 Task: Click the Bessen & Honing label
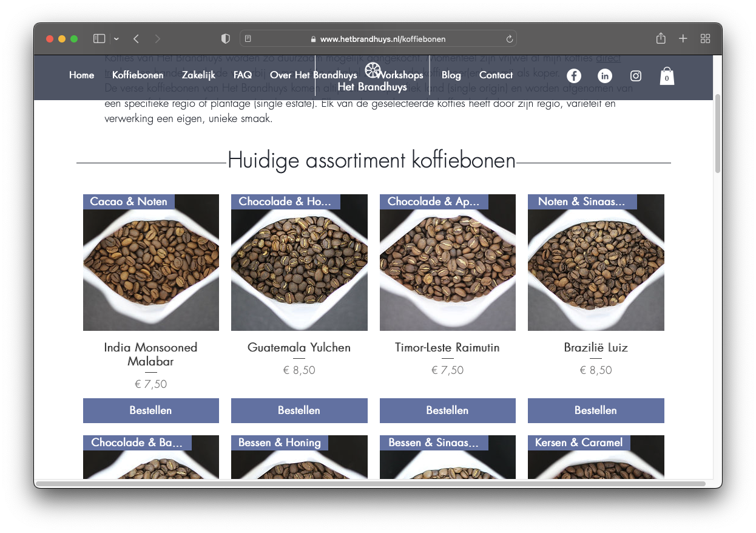[280, 443]
